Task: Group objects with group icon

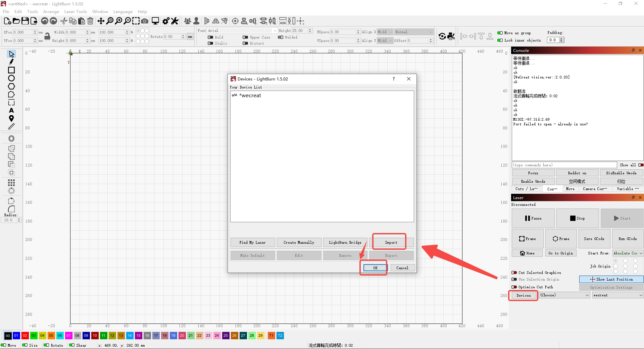Action: [187, 21]
